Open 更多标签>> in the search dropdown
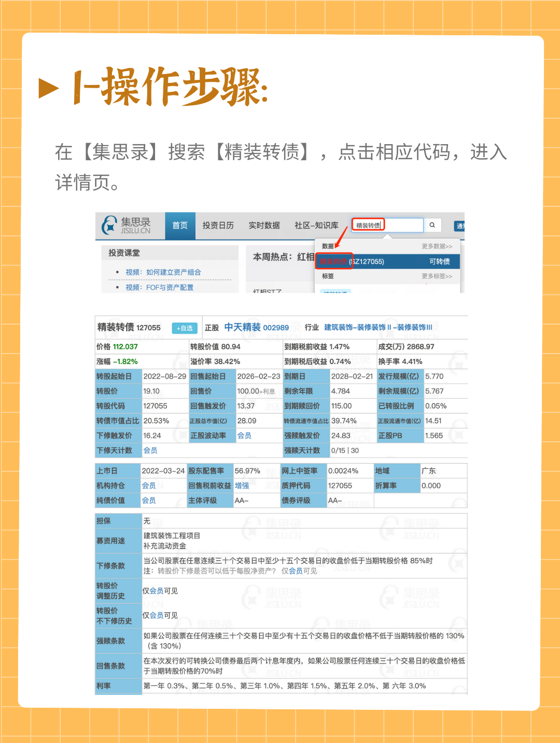560x743 pixels. pos(437,276)
